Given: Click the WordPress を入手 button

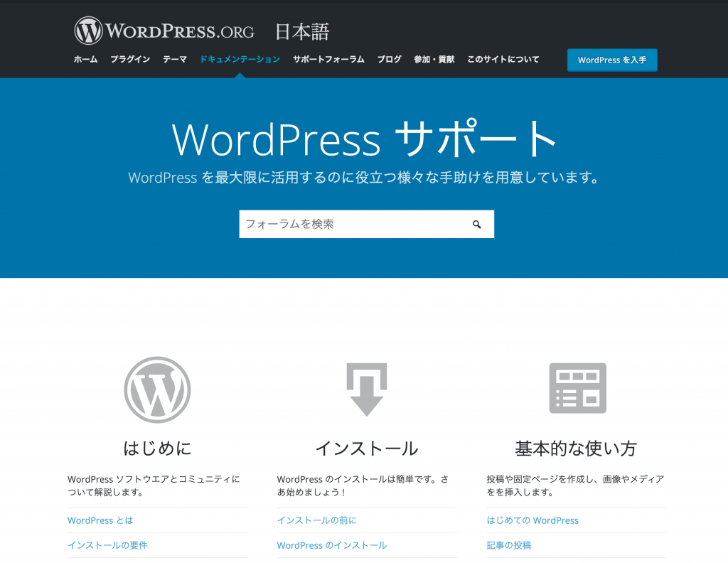Looking at the screenshot, I should pos(612,60).
